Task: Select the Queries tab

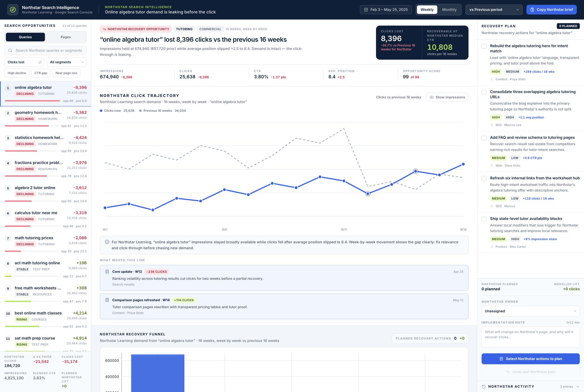Action: (25, 37)
